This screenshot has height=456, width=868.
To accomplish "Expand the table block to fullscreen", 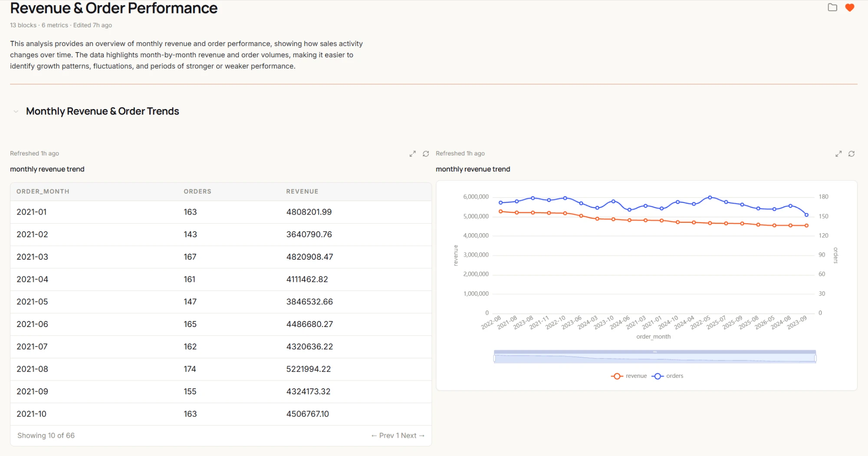I will 413,154.
